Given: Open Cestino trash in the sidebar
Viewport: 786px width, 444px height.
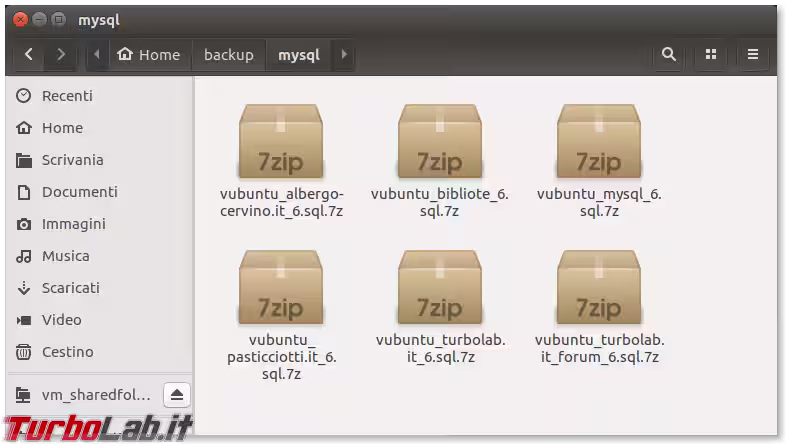Looking at the screenshot, I should [99, 352].
